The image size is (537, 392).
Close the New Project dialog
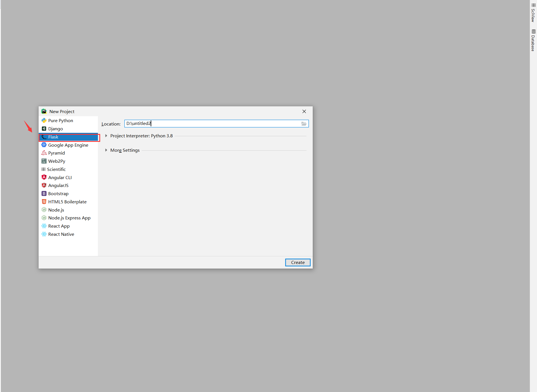pos(304,111)
